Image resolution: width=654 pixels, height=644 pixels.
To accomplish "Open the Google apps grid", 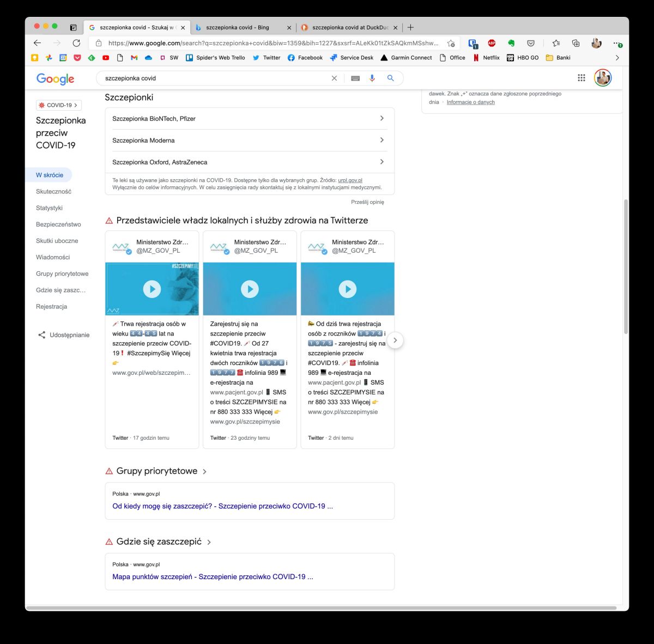I will pyautogui.click(x=582, y=78).
